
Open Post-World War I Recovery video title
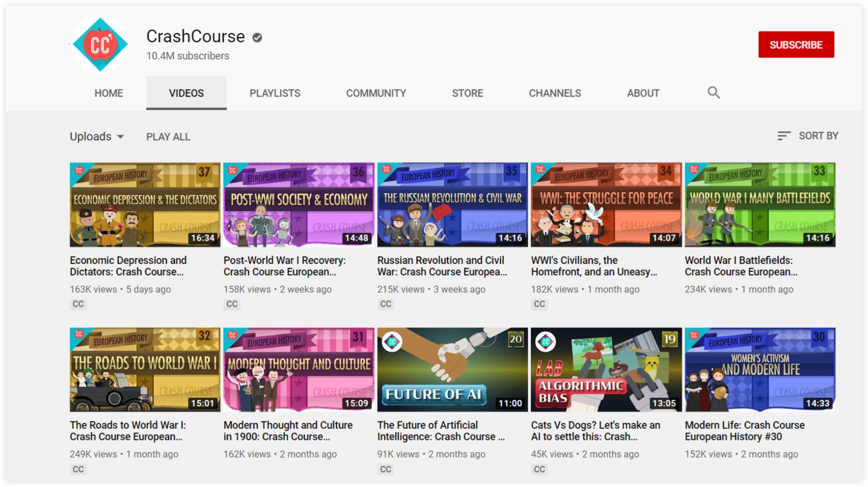click(x=285, y=266)
